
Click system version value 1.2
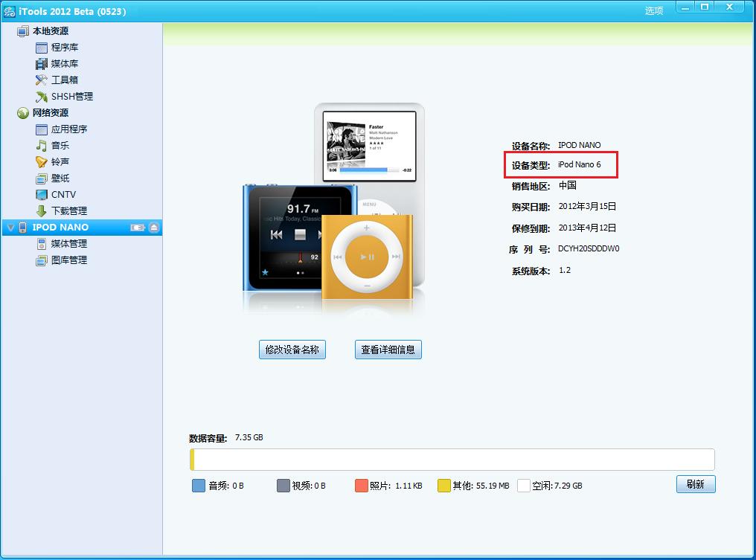coord(565,271)
